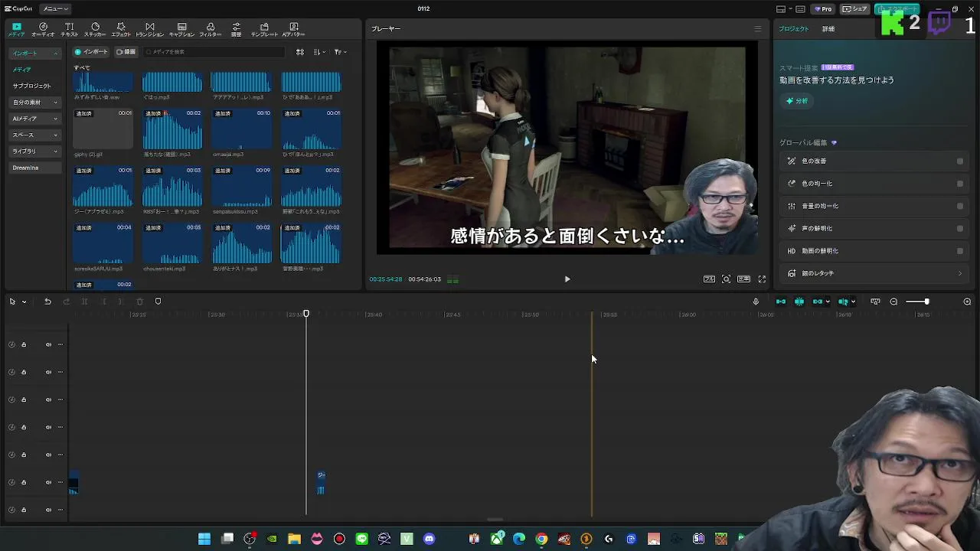Click the playhead handle on the ruler

coord(306,314)
